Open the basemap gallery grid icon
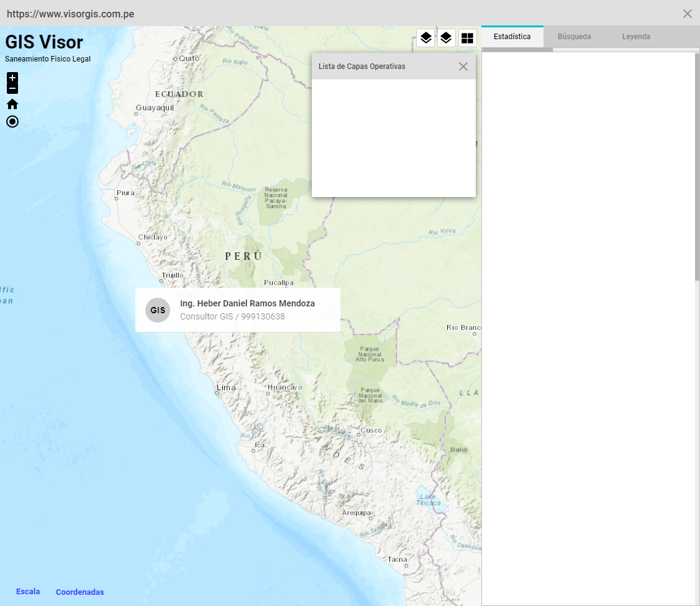 click(x=467, y=39)
